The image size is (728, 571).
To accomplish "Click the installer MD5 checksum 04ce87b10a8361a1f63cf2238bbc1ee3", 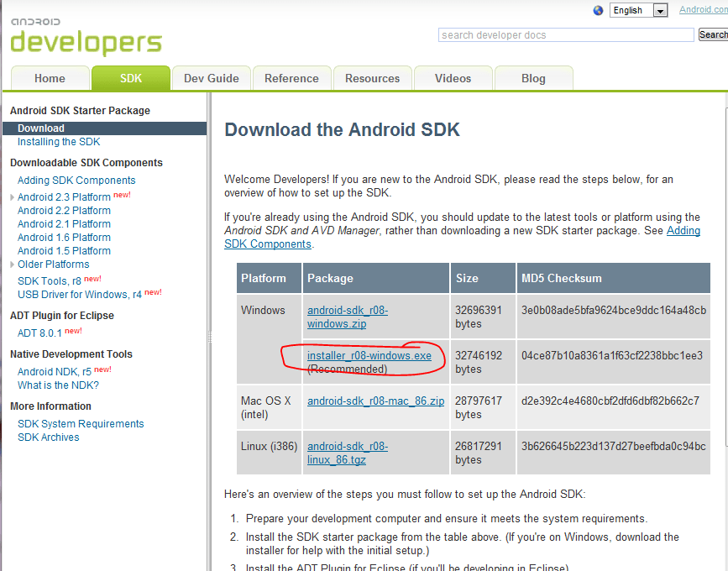I will point(612,355).
